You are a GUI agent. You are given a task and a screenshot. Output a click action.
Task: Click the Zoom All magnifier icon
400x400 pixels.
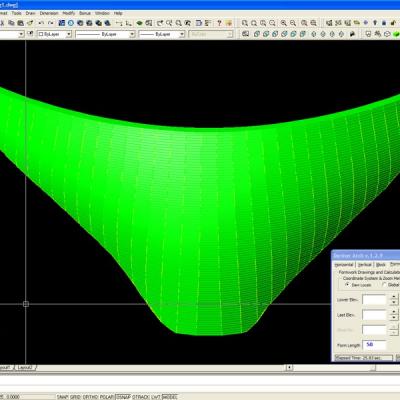(x=304, y=23)
